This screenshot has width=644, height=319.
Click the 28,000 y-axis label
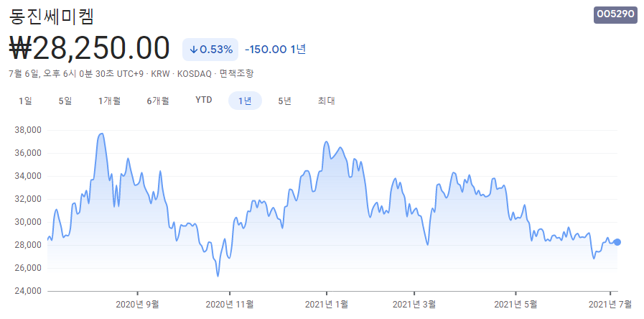tap(28, 246)
